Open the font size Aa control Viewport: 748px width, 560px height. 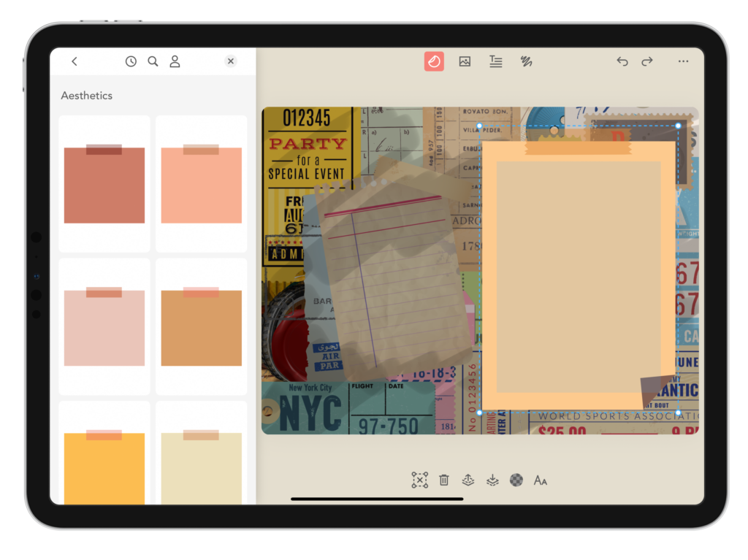[x=541, y=480]
